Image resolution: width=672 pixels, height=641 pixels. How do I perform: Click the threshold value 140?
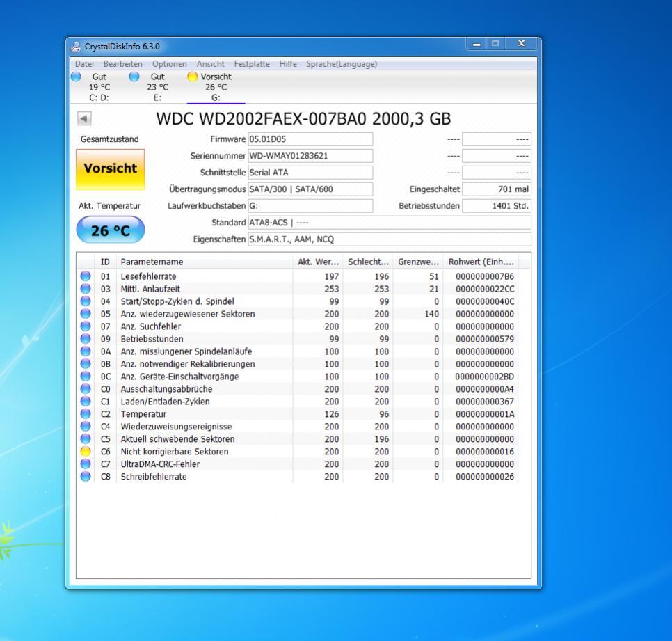[431, 314]
